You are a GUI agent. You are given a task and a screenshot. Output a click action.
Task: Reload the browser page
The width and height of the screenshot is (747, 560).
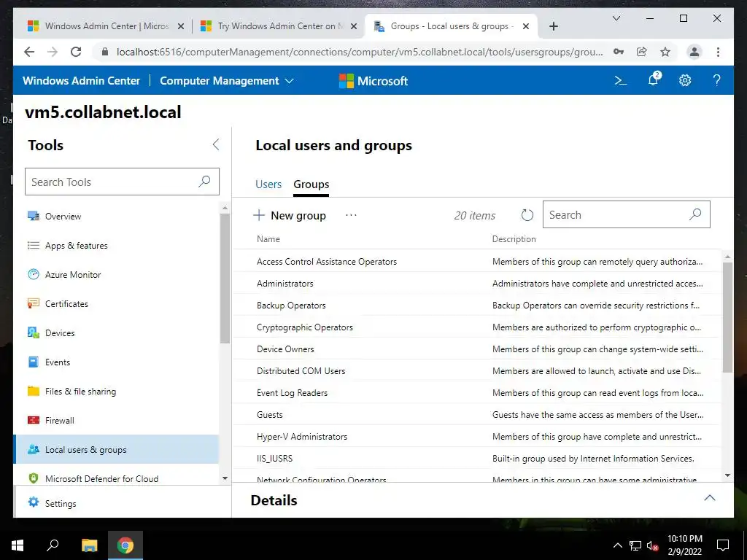coord(76,52)
